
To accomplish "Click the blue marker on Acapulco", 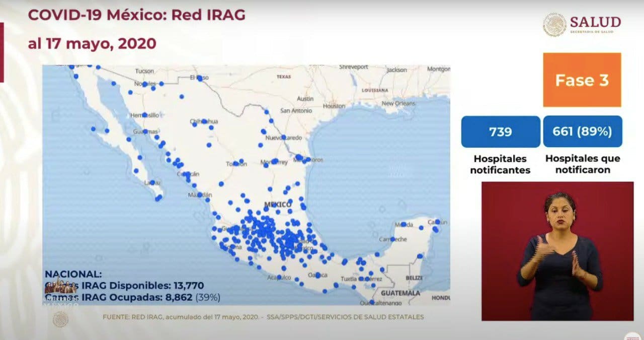I will click(279, 277).
